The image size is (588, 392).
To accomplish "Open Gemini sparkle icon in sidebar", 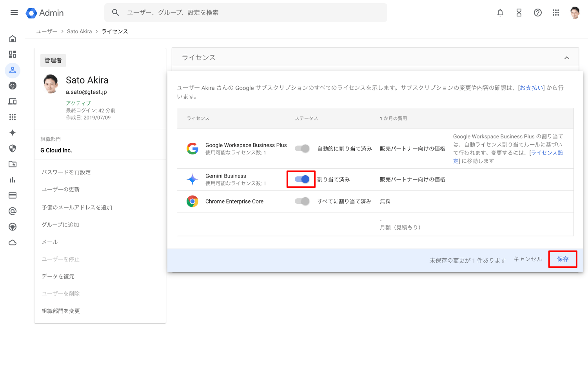I will pos(13,133).
